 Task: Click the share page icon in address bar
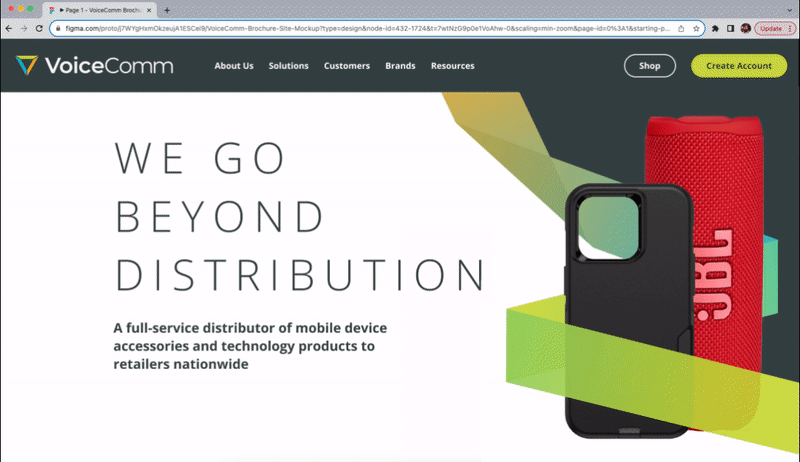click(x=681, y=29)
